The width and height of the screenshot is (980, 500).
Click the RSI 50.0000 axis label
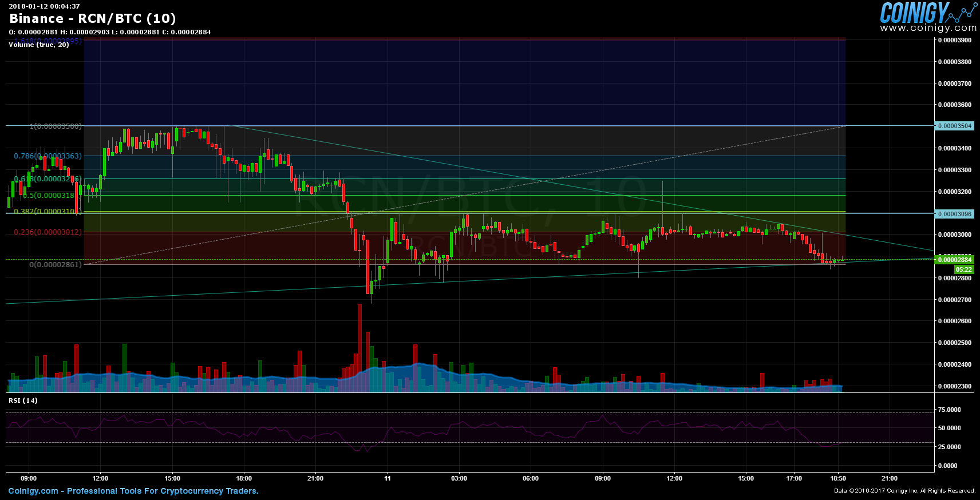coord(949,428)
